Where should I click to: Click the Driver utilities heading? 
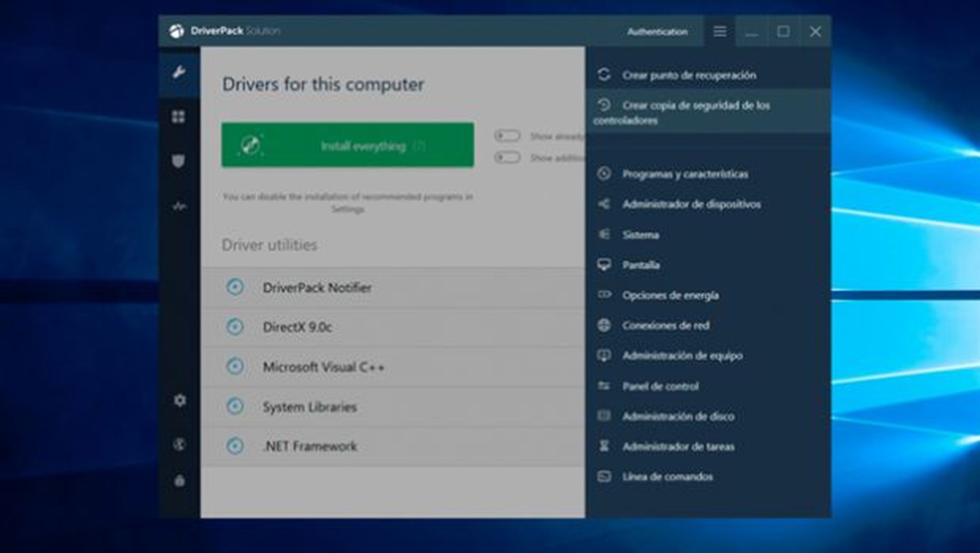[269, 245]
